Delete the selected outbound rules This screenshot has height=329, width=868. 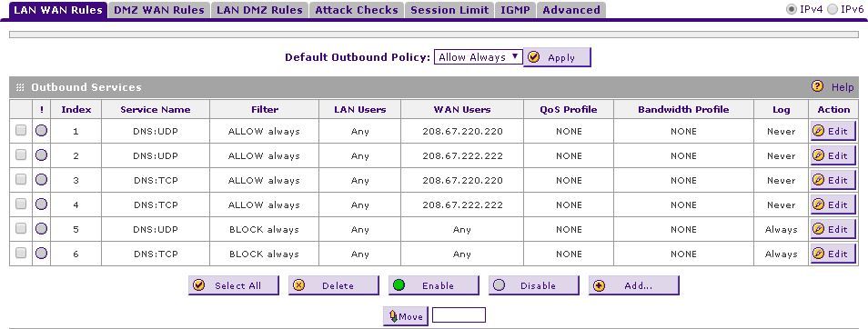[334, 285]
